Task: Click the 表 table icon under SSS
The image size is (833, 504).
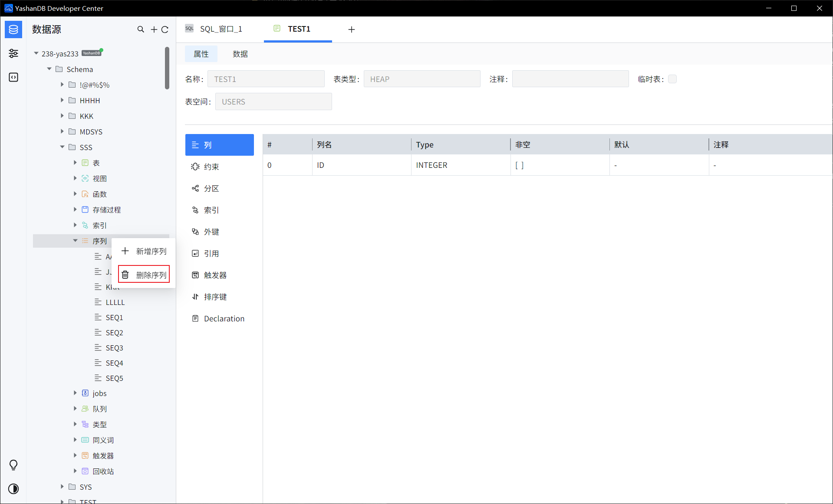Action: click(85, 163)
